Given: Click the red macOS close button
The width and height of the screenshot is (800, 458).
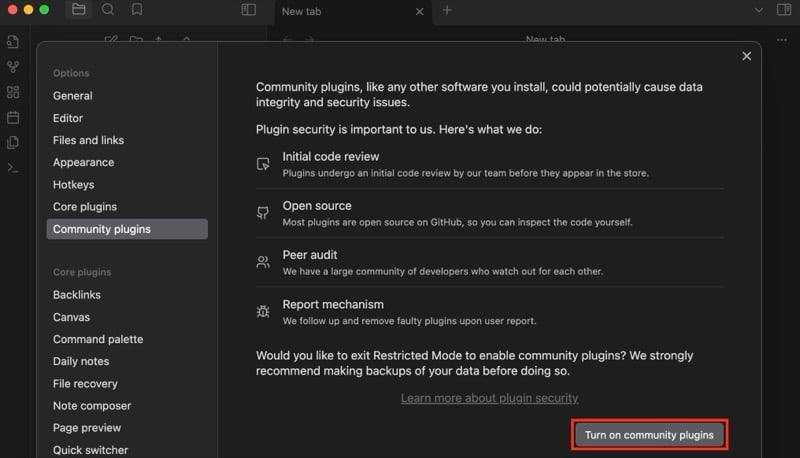Looking at the screenshot, I should tap(13, 10).
